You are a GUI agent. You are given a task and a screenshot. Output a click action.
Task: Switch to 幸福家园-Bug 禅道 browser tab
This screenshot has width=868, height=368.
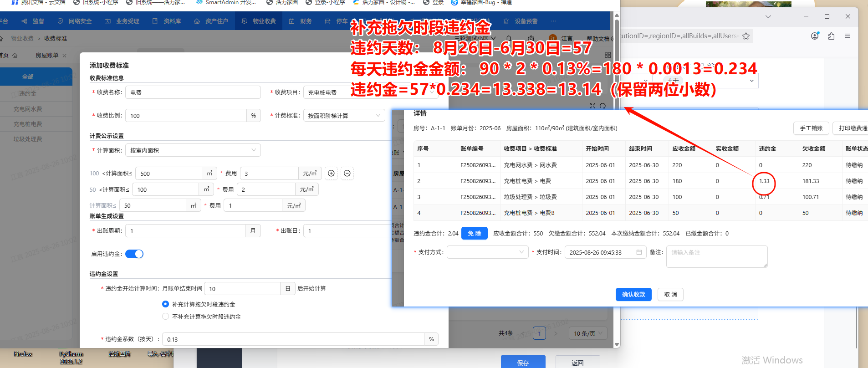pyautogui.click(x=481, y=3)
